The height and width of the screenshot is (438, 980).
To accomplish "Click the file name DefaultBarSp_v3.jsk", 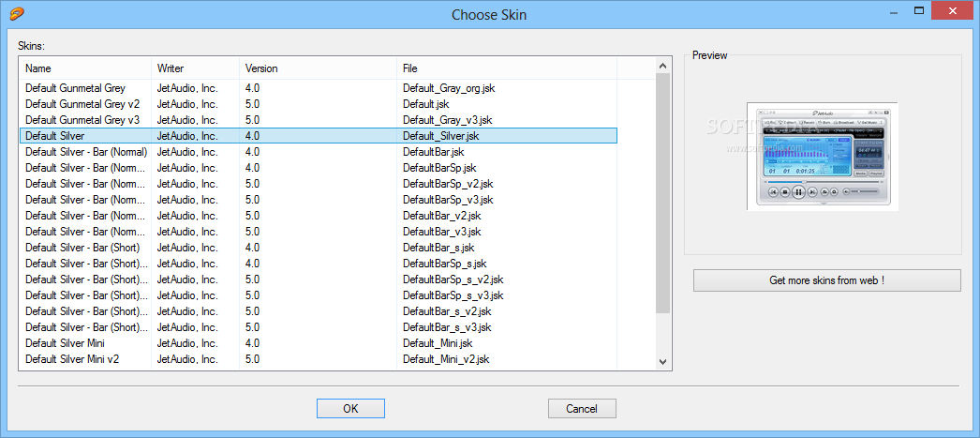I will 448,200.
